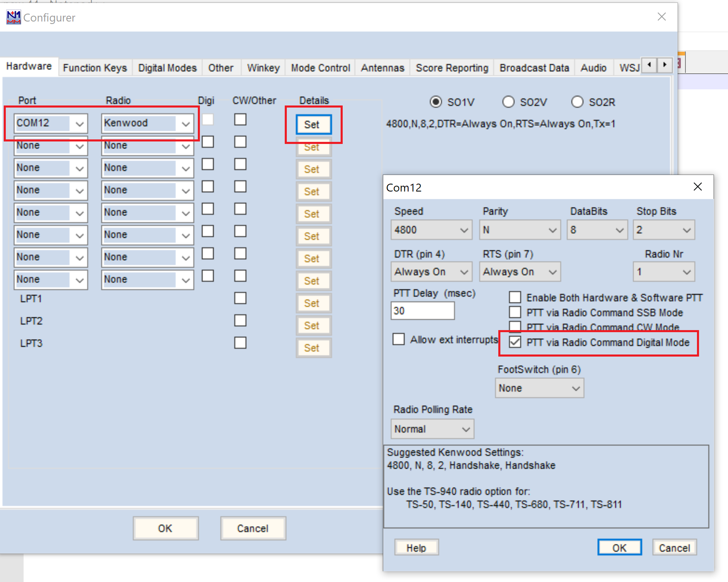Check PTT via Radio Command SSB Mode
The height and width of the screenshot is (582, 728).
click(x=515, y=312)
